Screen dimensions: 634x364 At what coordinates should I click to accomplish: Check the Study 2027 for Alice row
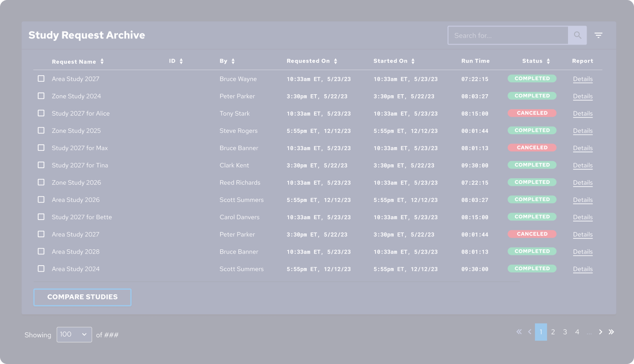pos(41,113)
